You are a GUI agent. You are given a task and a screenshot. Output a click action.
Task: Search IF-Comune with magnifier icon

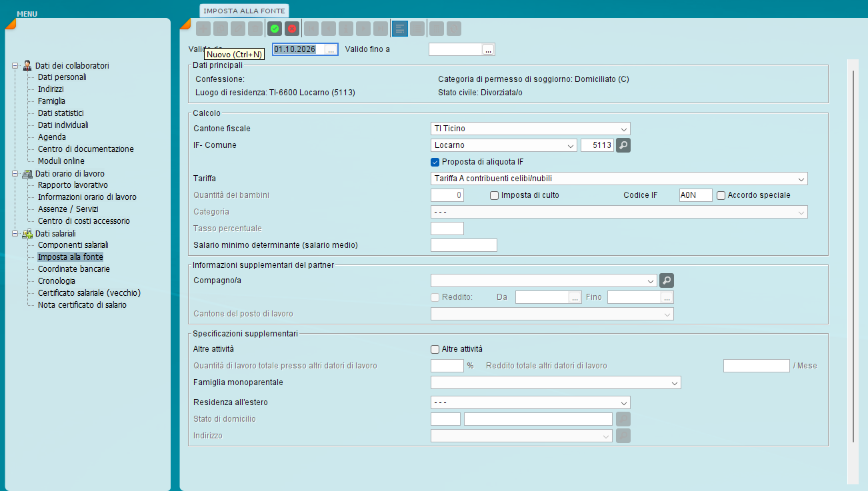click(623, 145)
